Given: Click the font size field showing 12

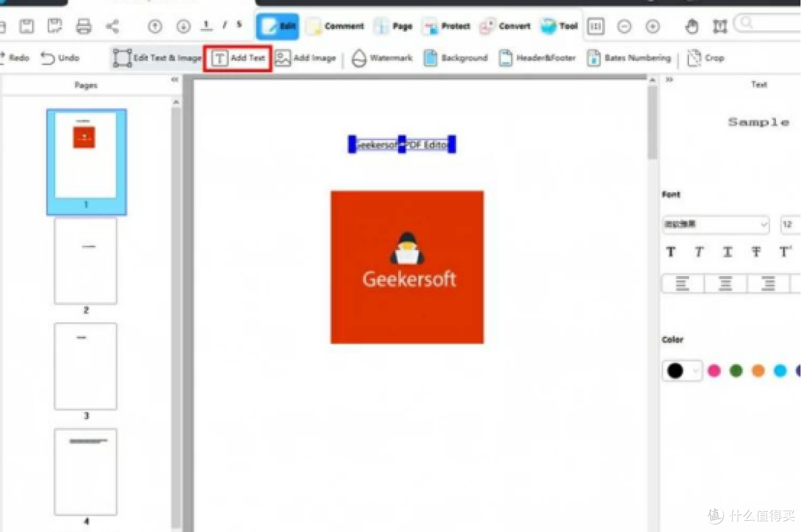Looking at the screenshot, I should [x=790, y=224].
